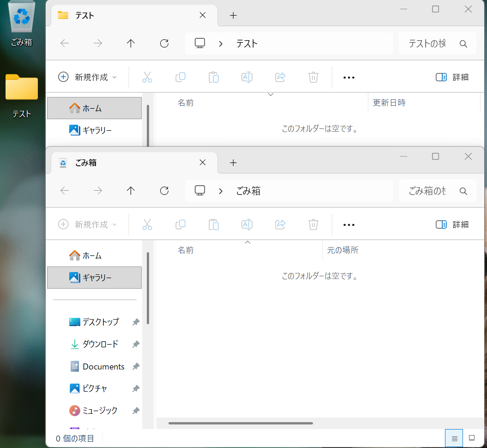Click Share icon in テスト window
The image size is (487, 448).
pyautogui.click(x=280, y=77)
